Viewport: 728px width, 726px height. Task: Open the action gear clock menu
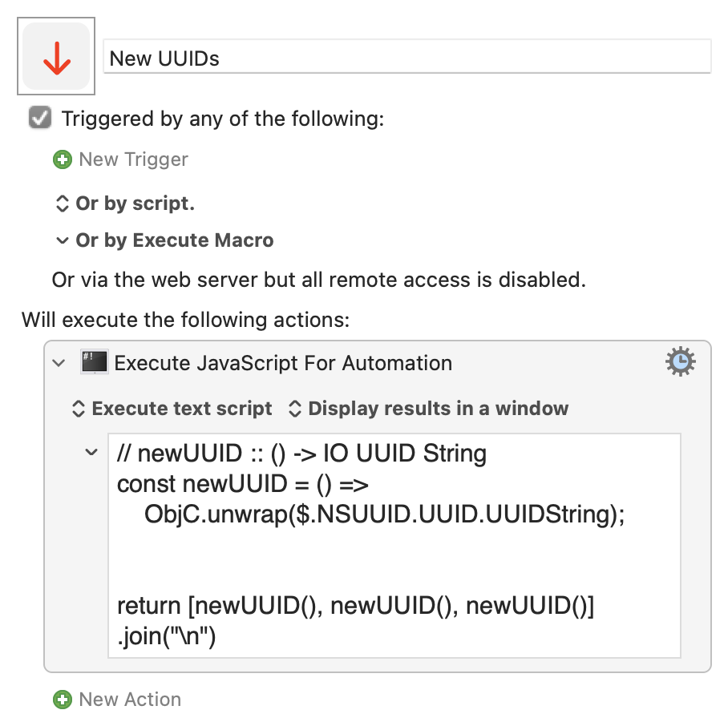(680, 362)
